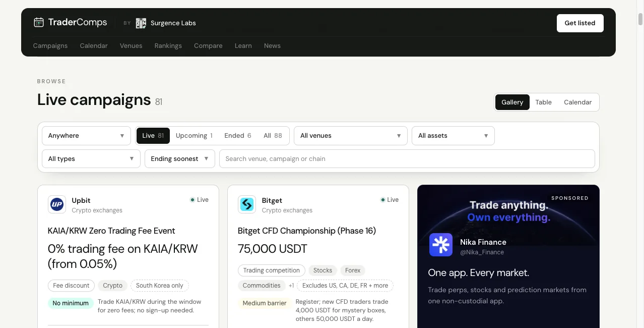Click the Live status dot on Bitget card
This screenshot has height=328, width=644.
[x=382, y=200]
